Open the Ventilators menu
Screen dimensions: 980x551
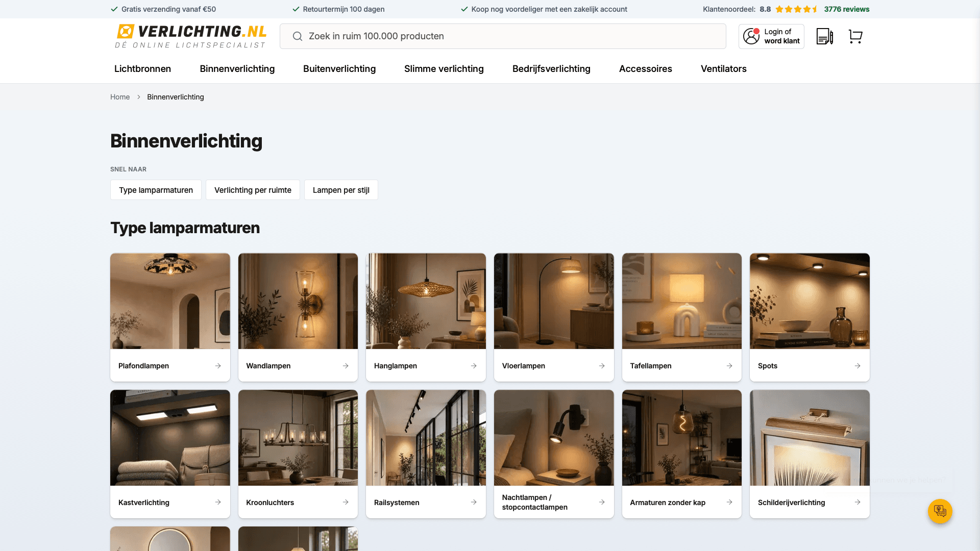coord(724,69)
